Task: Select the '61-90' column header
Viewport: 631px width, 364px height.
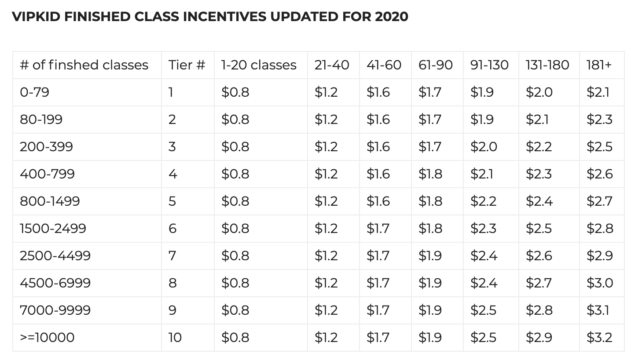Action: click(436, 65)
